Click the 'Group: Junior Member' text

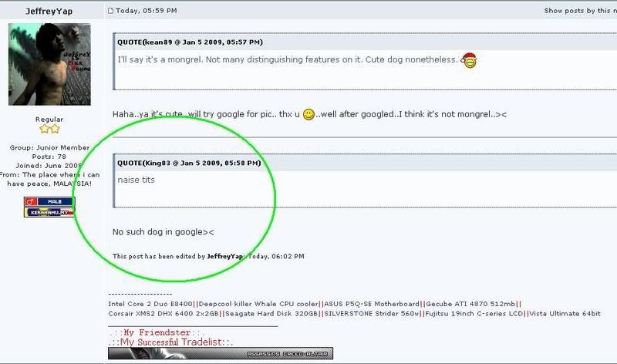49,147
